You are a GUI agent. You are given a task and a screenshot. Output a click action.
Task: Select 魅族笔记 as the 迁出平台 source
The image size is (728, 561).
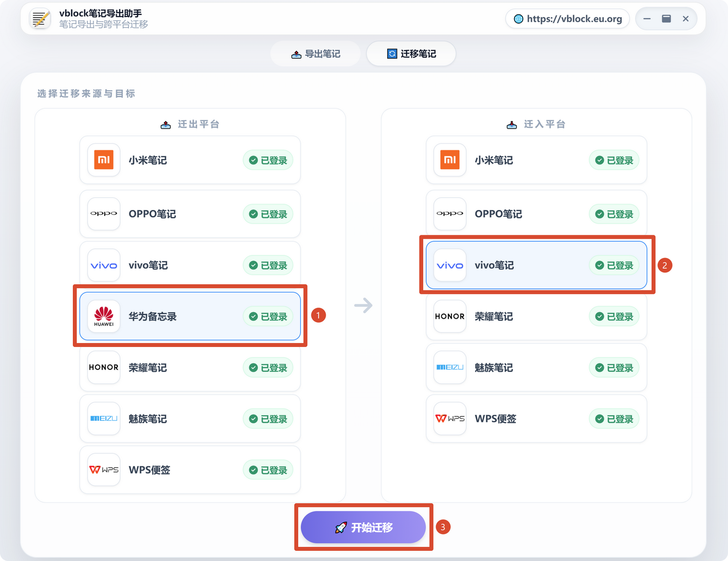pyautogui.click(x=190, y=418)
